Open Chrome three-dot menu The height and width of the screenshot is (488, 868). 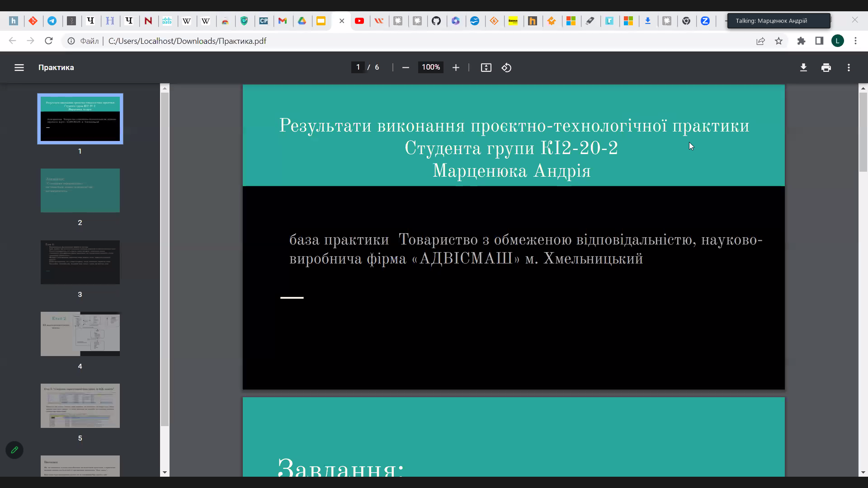(x=855, y=41)
